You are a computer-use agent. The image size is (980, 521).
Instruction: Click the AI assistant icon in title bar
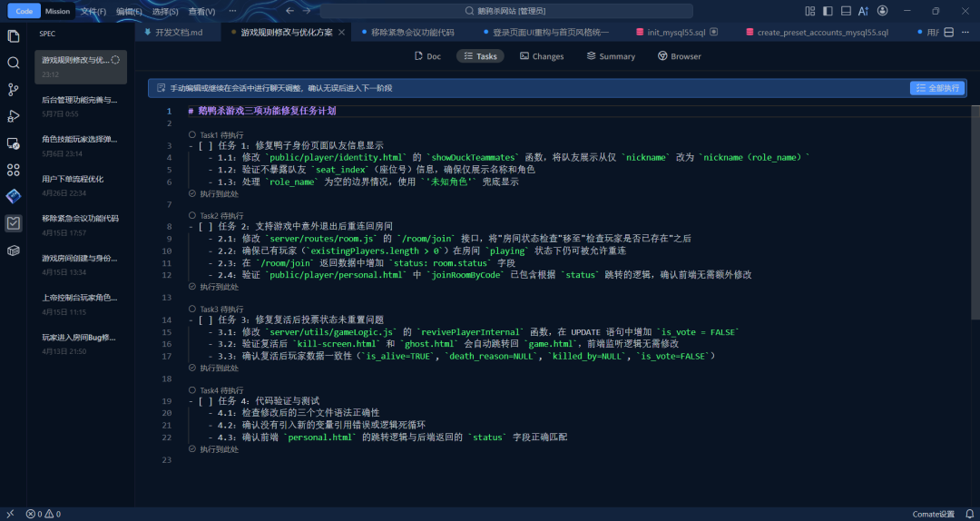863,11
